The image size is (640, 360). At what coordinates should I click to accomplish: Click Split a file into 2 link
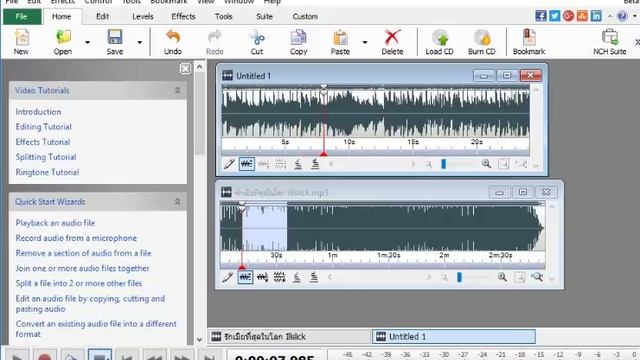point(79,283)
